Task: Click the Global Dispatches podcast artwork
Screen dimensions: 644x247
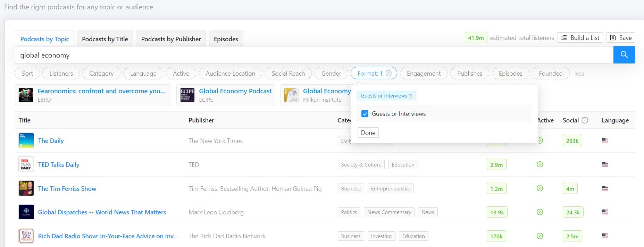Action: click(26, 212)
